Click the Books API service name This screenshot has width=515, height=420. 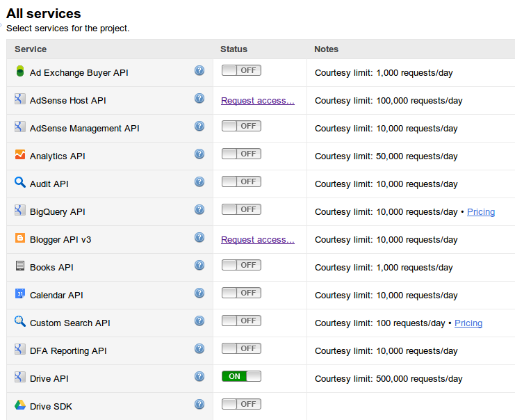point(51,268)
